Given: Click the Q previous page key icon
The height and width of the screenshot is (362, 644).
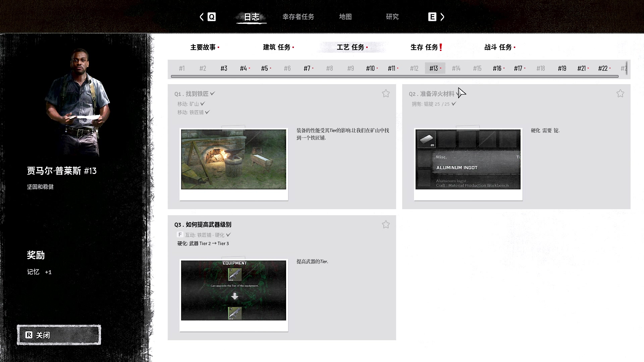Looking at the screenshot, I should pos(212,17).
